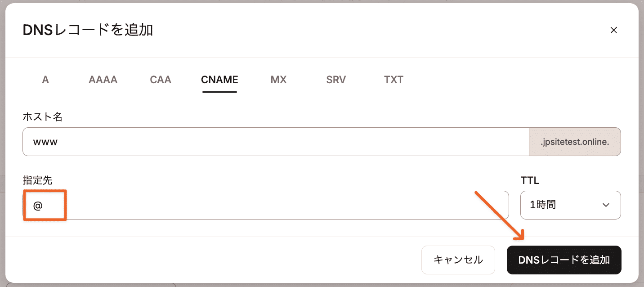
Task: Select the CNAME record type
Action: (219, 80)
